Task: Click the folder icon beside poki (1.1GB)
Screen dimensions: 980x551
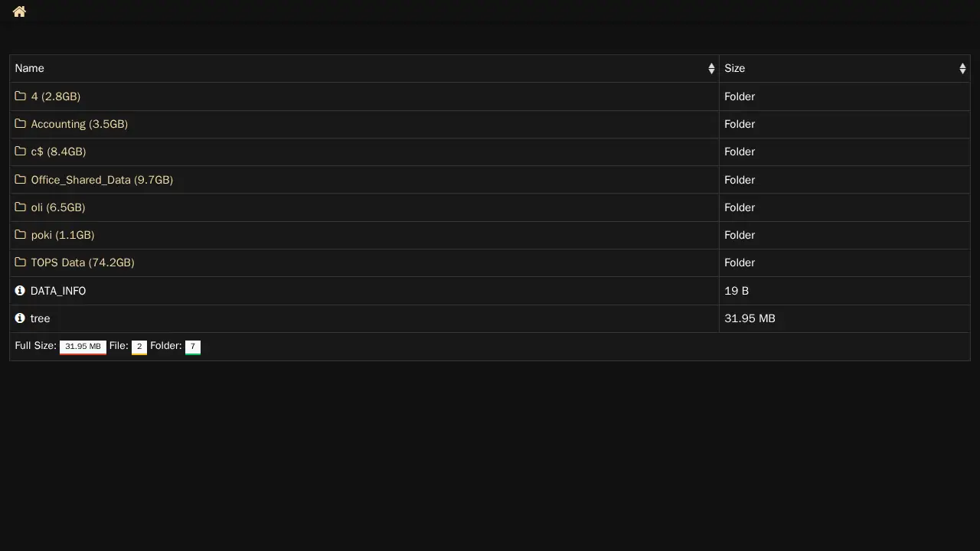Action: click(x=21, y=235)
